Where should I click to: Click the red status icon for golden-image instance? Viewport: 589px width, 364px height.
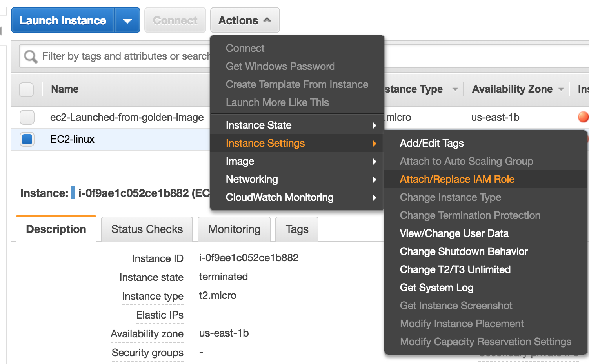583,117
